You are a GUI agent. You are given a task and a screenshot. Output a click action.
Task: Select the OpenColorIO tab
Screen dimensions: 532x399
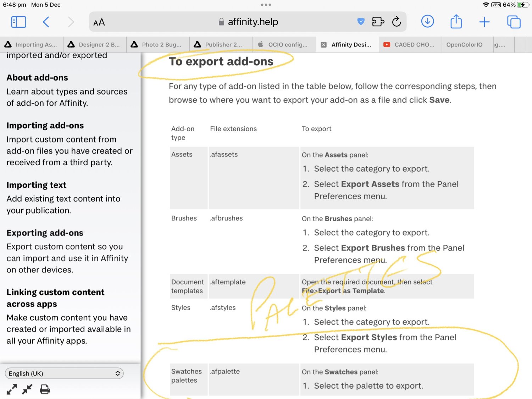465,44
